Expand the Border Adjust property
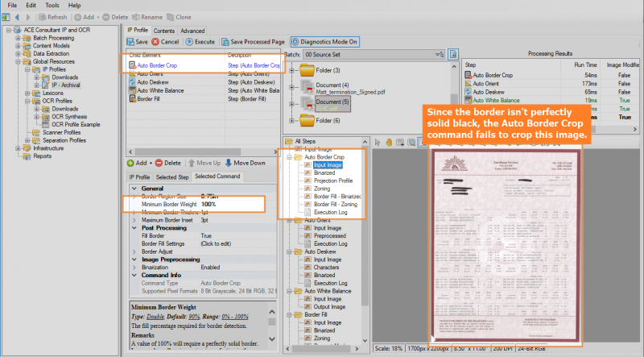This screenshot has width=644, height=357. click(134, 251)
